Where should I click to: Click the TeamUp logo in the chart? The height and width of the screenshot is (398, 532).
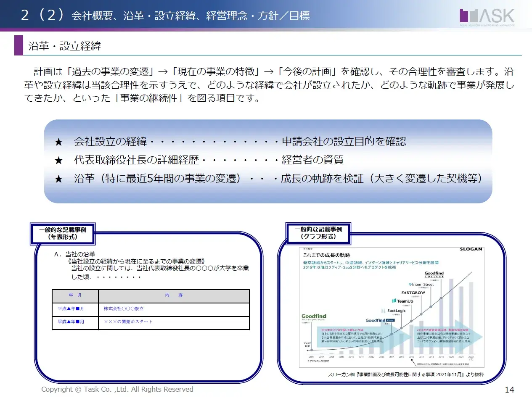tap(402, 301)
